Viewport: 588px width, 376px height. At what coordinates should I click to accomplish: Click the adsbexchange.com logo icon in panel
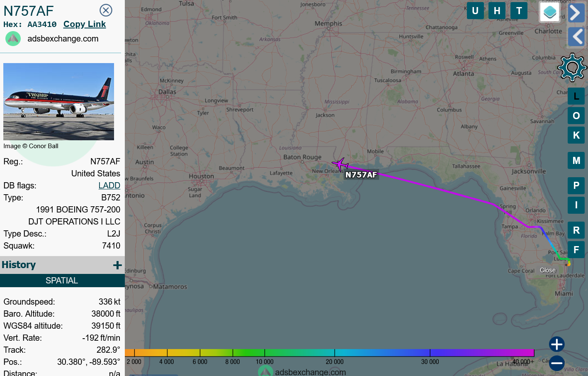(x=13, y=39)
